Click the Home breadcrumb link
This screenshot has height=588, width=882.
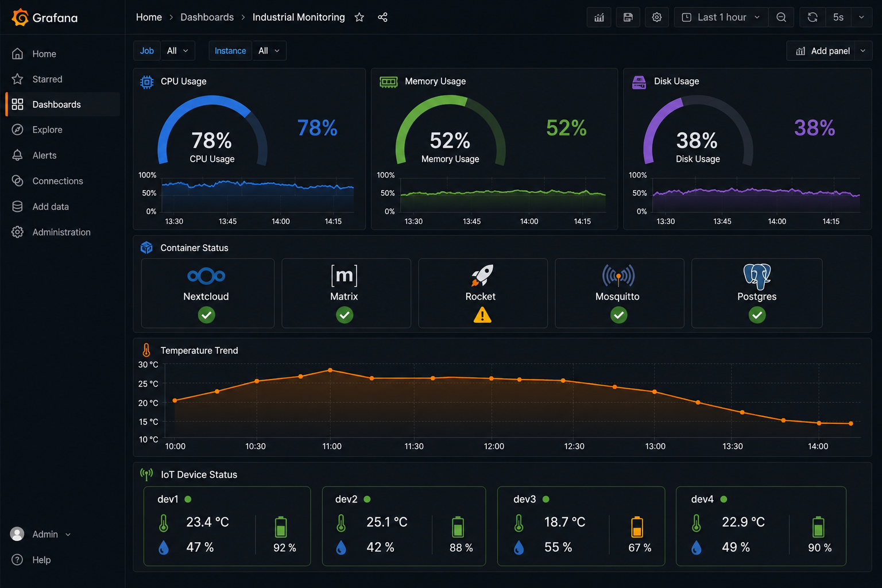tap(149, 17)
